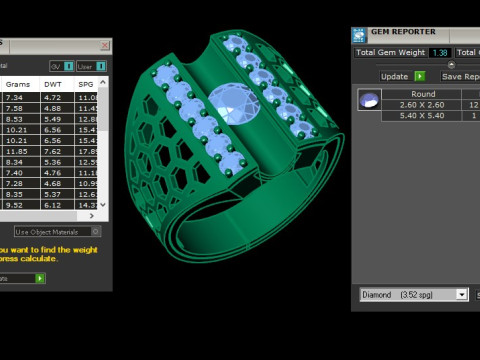This screenshot has width=480, height=360.
Task: Click the weight table scroll down arrow
Action: 103,205
